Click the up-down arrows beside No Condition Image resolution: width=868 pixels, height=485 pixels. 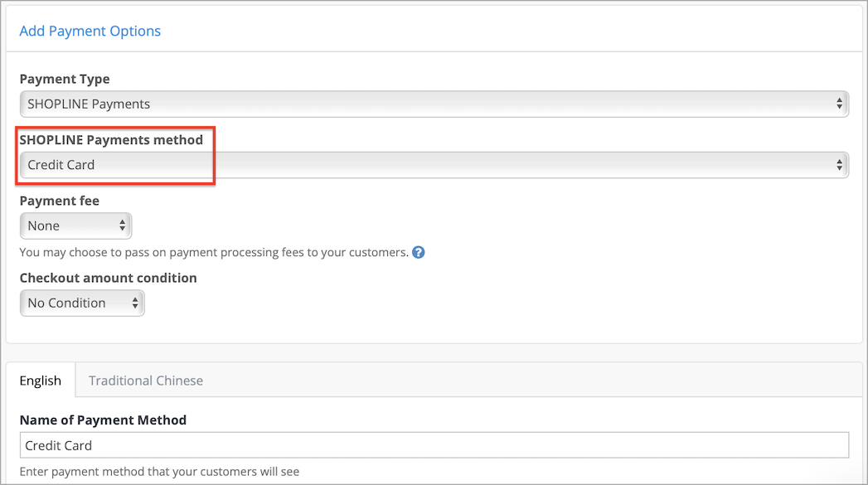pos(135,303)
